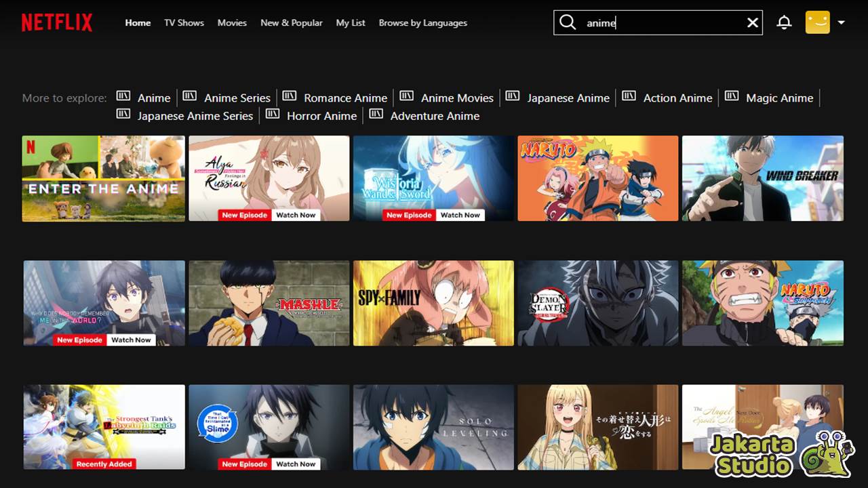The width and height of the screenshot is (868, 488).
Task: Click inside the anime search field
Action: [x=651, y=22]
